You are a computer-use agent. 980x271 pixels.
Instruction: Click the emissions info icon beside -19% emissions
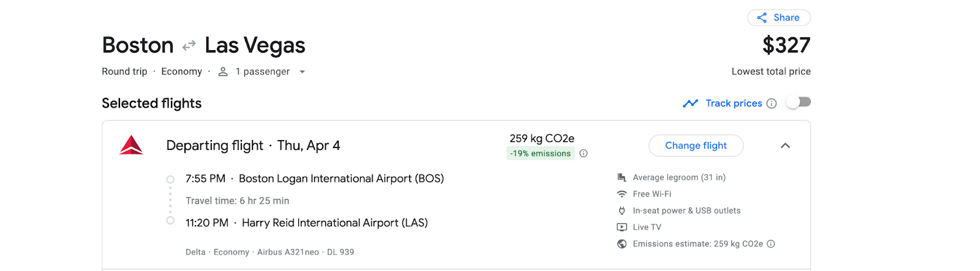pos(584,154)
